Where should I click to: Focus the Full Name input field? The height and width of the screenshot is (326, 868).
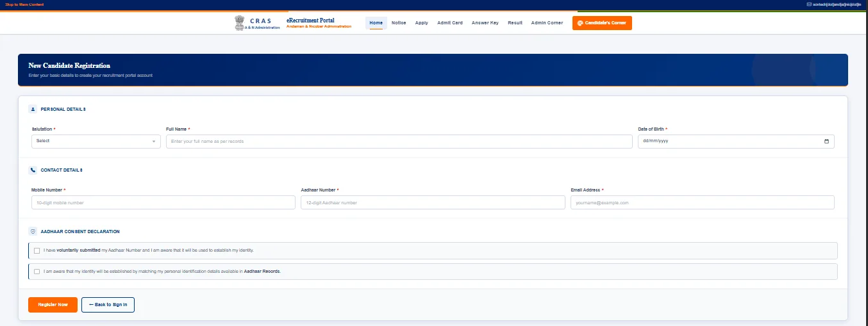[399, 141]
